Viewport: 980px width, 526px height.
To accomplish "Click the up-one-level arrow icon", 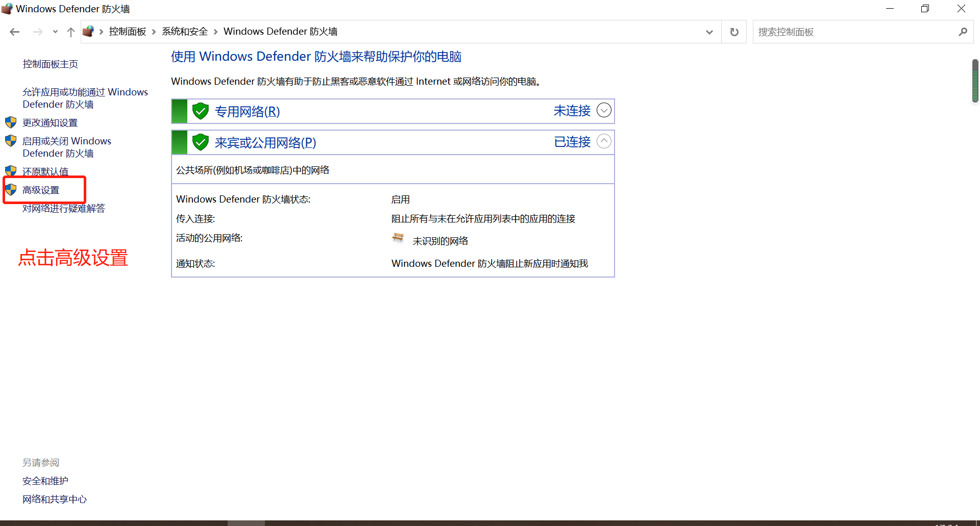I will [x=71, y=32].
